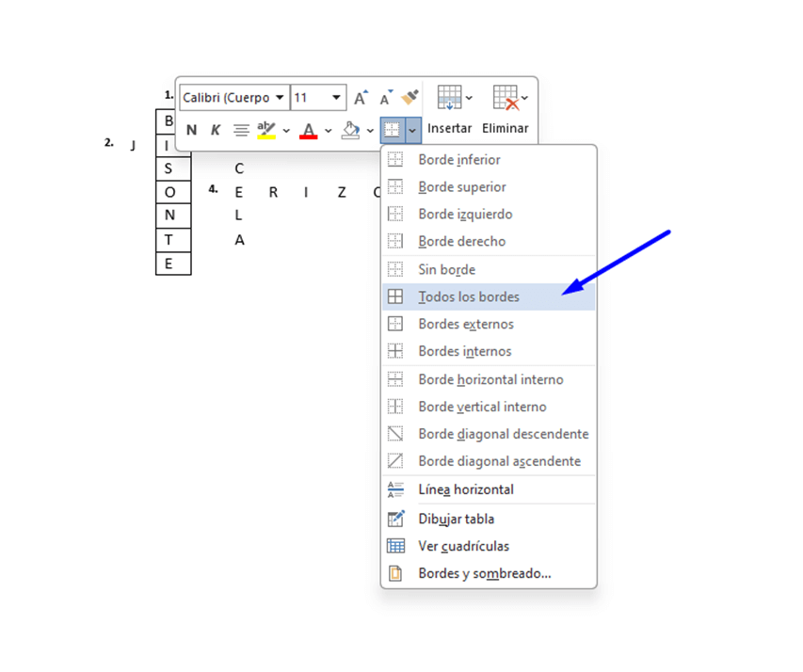Apply Bordes externos
The height and width of the screenshot is (672, 803).
[489, 324]
